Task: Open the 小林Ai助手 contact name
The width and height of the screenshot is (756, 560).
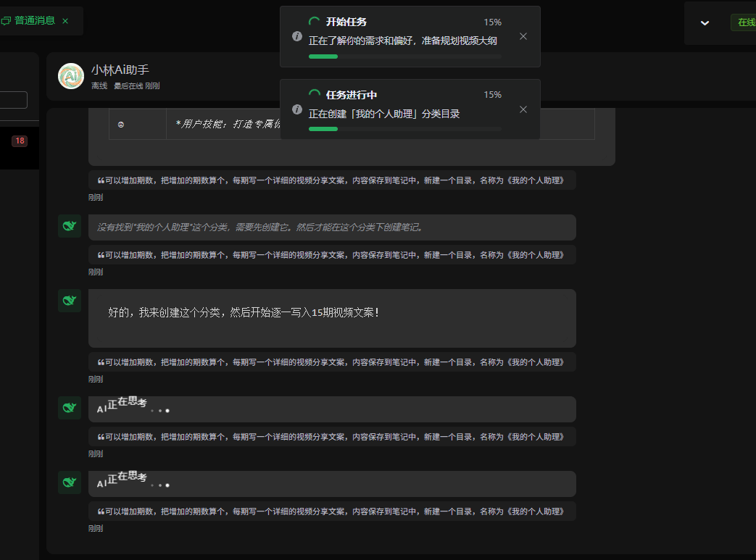Action: click(120, 70)
